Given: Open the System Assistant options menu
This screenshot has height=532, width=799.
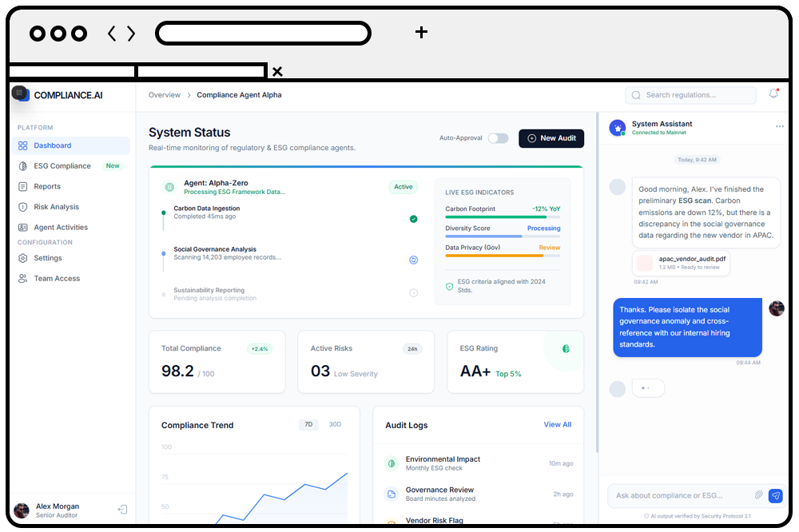Looking at the screenshot, I should coord(780,126).
